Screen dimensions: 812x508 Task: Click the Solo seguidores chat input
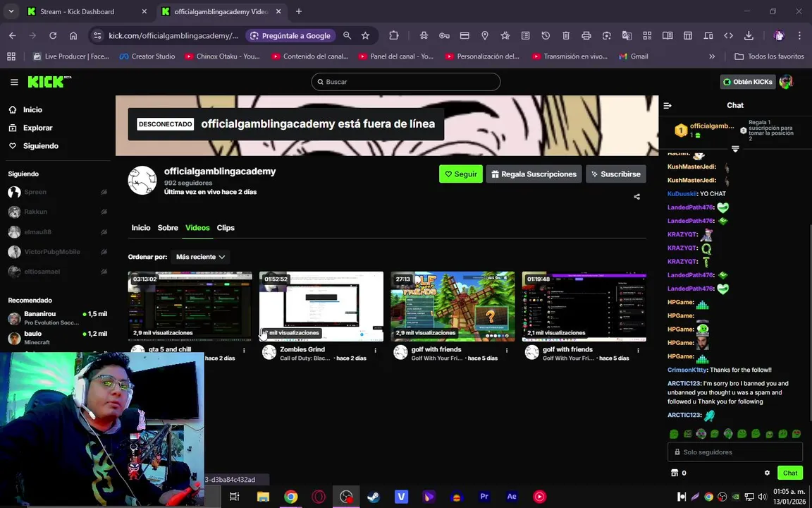pos(735,452)
